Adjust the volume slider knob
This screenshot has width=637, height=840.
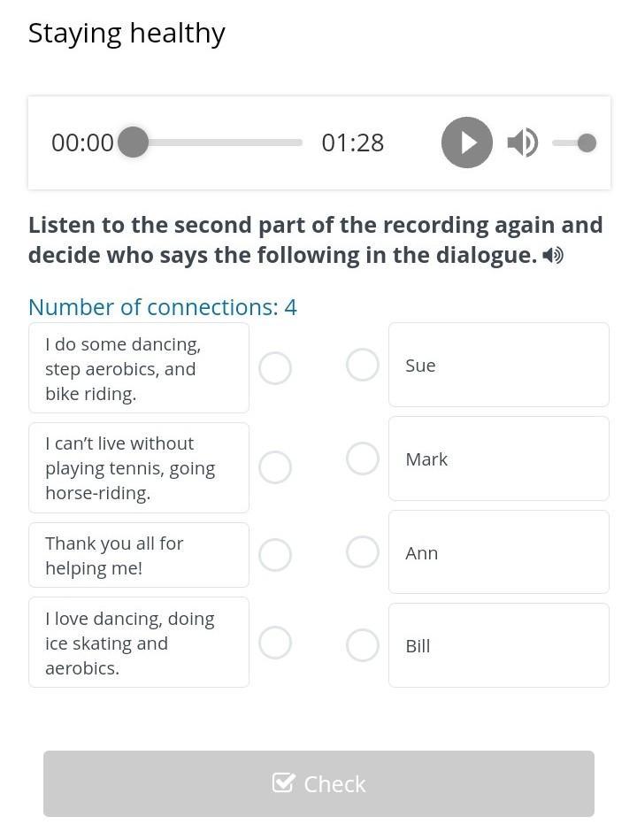[587, 143]
